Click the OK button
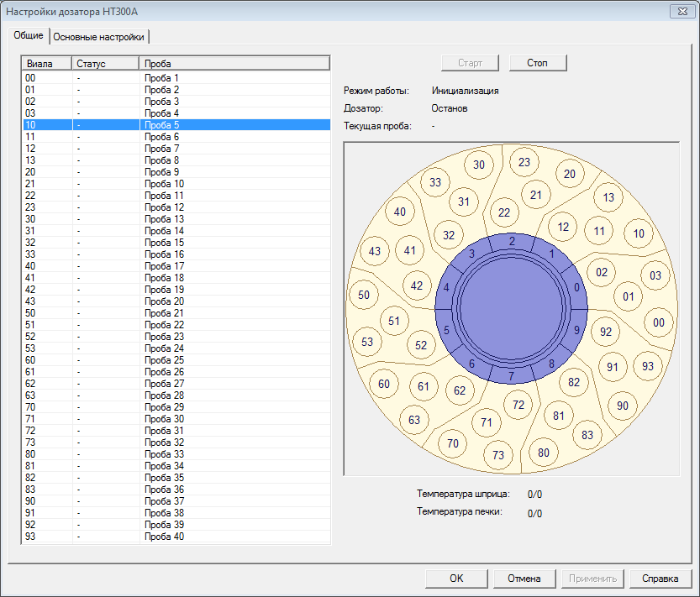 [x=456, y=578]
